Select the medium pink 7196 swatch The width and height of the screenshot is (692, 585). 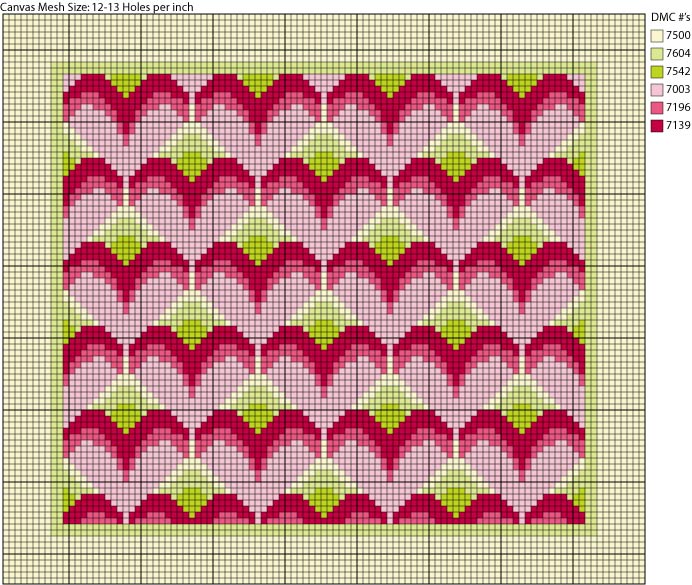(655, 108)
